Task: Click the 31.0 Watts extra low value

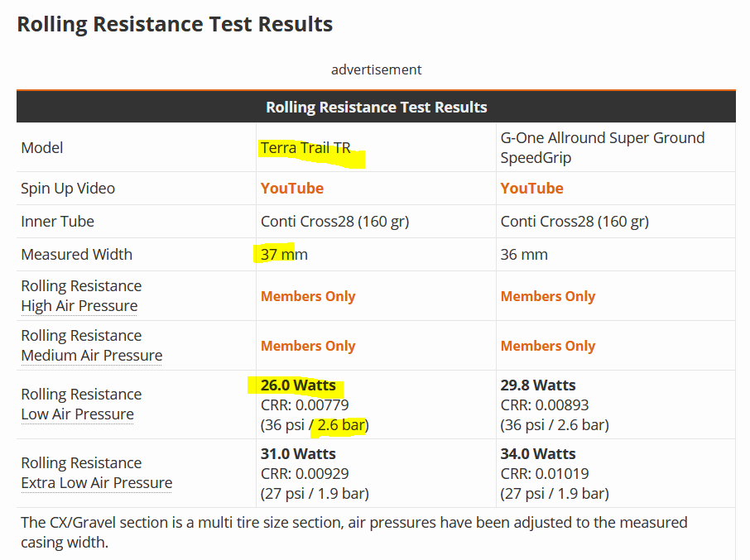Action: 298,454
